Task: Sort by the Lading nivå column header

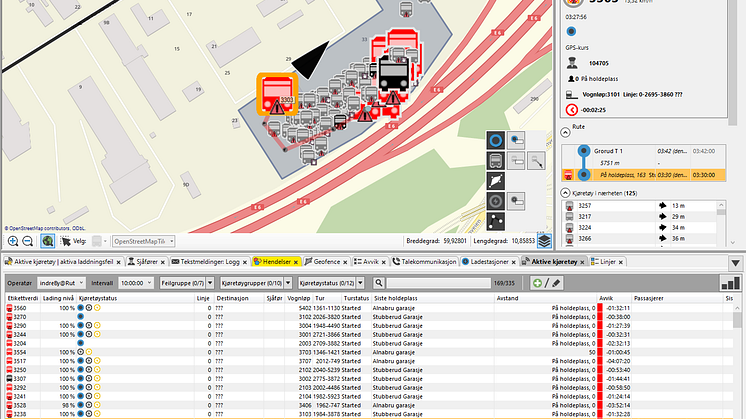Action: click(59, 298)
